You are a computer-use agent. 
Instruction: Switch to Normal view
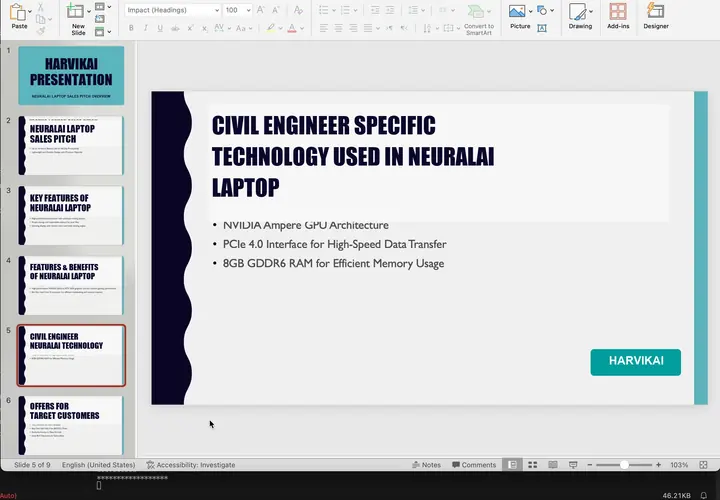[512, 465]
